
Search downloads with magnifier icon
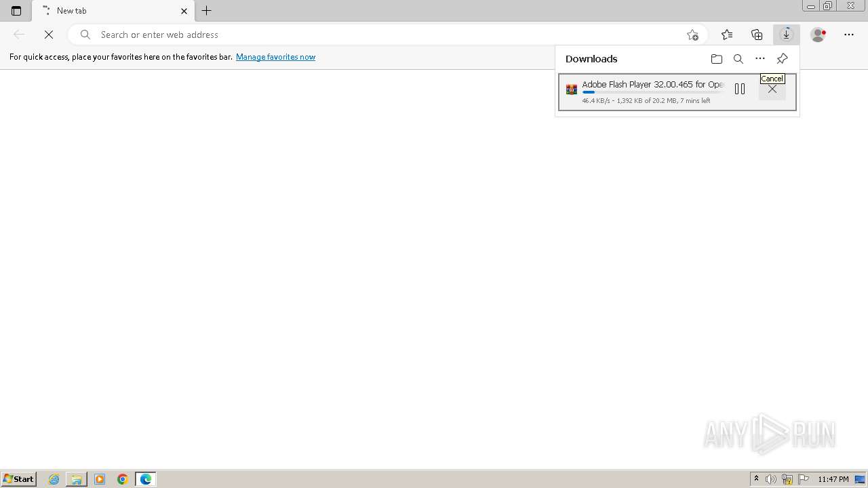click(x=738, y=59)
